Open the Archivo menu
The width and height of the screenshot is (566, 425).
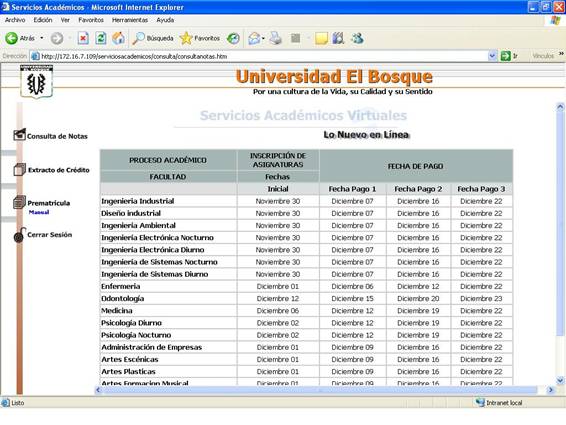point(15,20)
